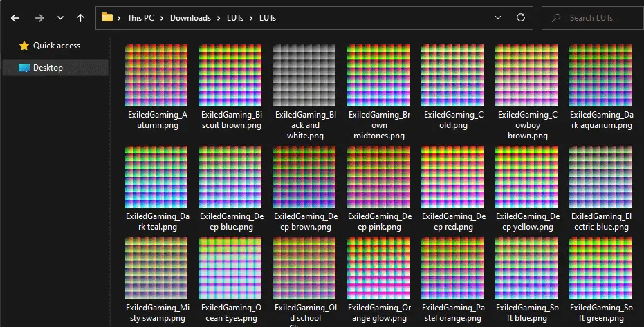Select the first LUTs breadcrumb after Downloads
644x327 pixels.
(235, 18)
